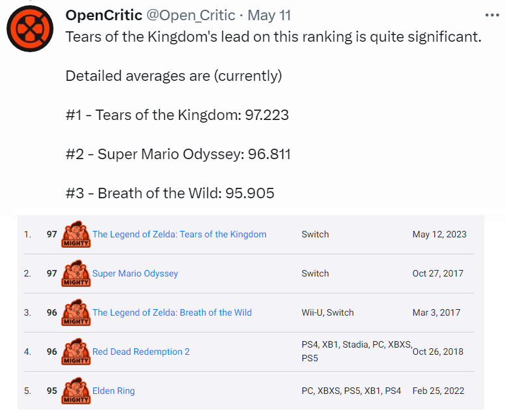Click the Oct 27, 2017 release date
Screen dimensions: 506x420
[438, 273]
